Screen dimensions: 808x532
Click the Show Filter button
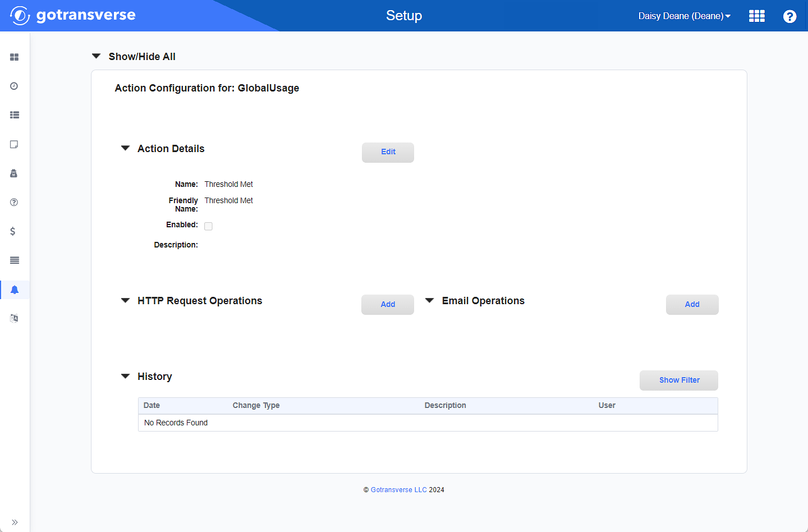(679, 380)
